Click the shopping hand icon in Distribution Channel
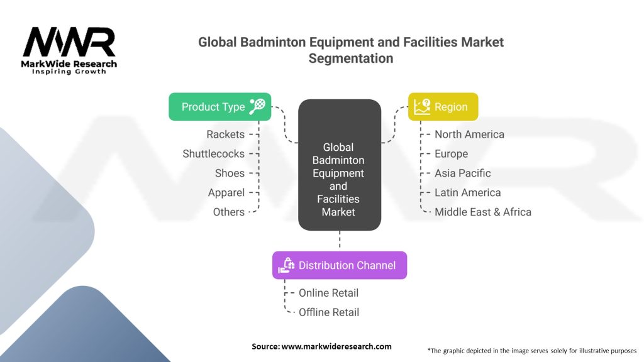Viewport: 644px width, 362px height. [x=286, y=265]
